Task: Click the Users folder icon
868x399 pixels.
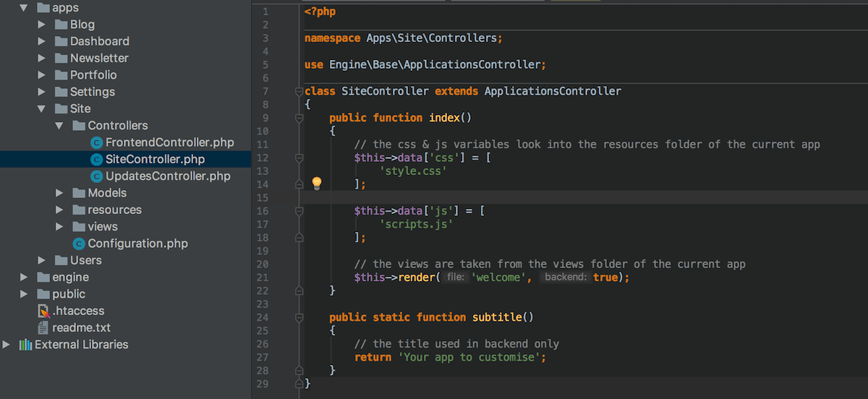Action: [61, 260]
